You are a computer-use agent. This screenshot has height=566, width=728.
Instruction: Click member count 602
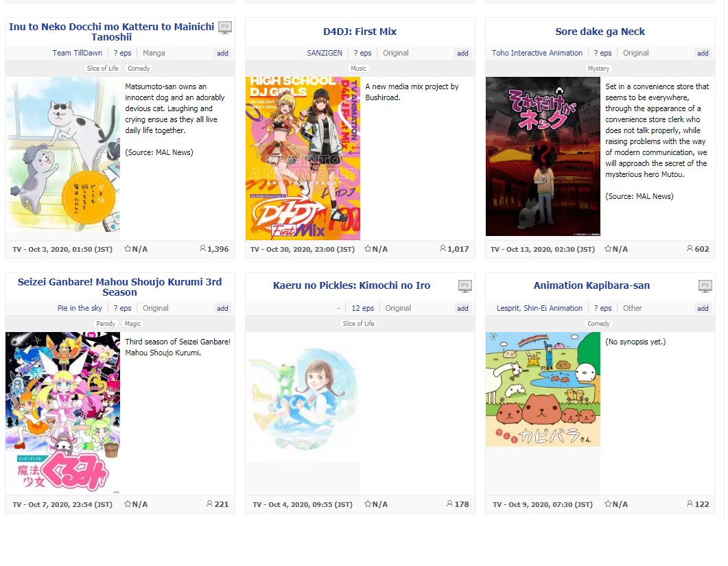[x=701, y=249]
